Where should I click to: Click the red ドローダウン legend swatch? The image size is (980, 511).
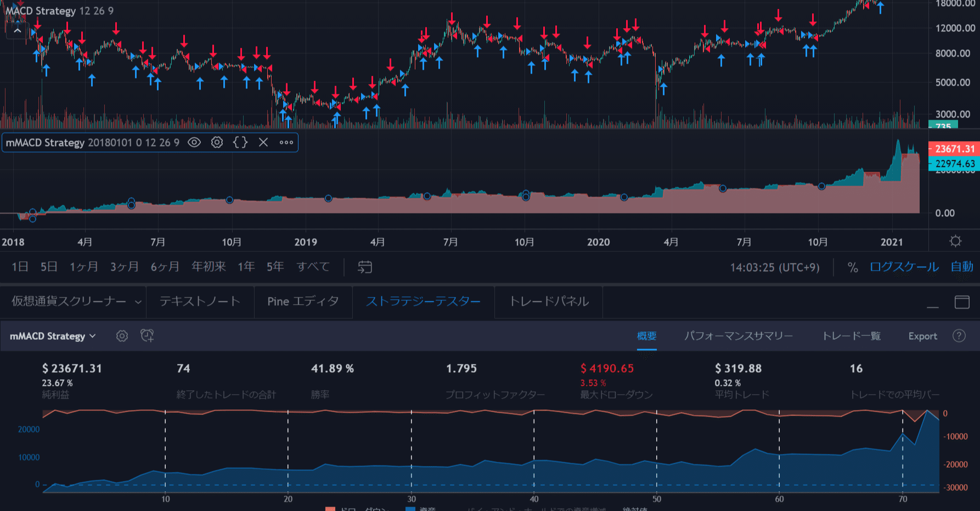coord(329,509)
